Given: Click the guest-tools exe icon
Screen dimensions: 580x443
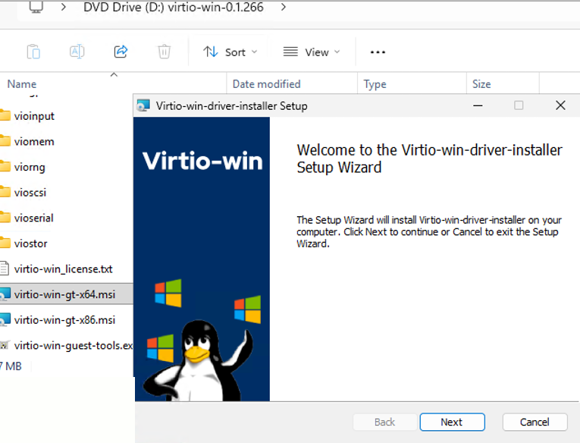Looking at the screenshot, I should pyautogui.click(x=4, y=345).
